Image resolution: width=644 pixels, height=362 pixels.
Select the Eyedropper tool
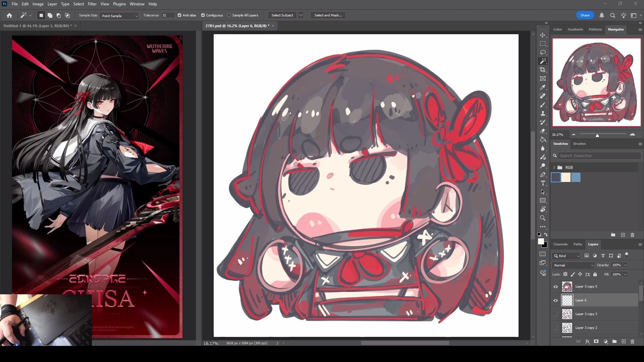click(x=543, y=87)
